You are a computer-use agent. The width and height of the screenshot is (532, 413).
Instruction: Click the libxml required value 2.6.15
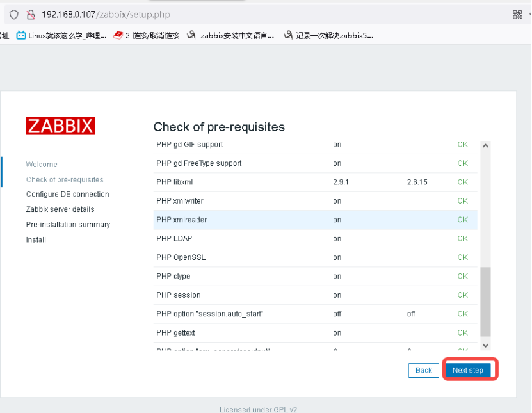tap(417, 182)
